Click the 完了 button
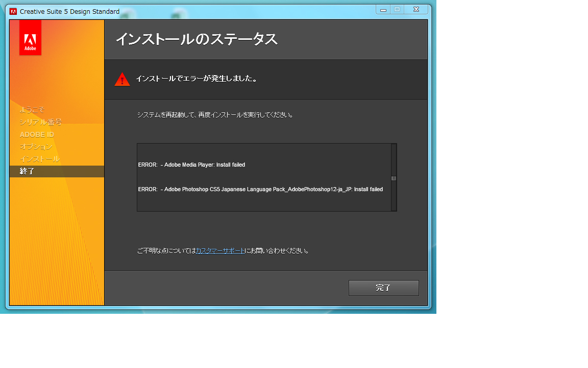 tap(383, 288)
